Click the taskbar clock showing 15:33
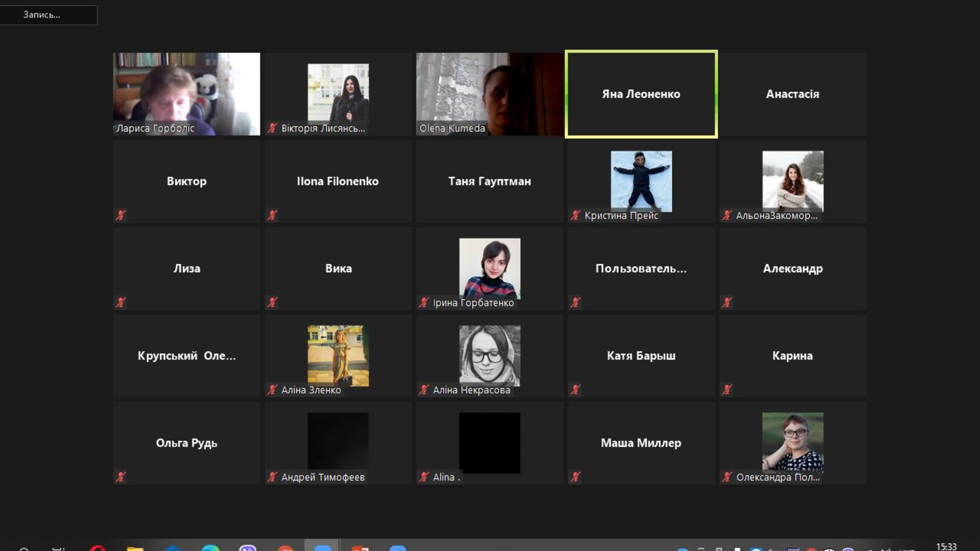The height and width of the screenshot is (551, 980). pos(946,547)
